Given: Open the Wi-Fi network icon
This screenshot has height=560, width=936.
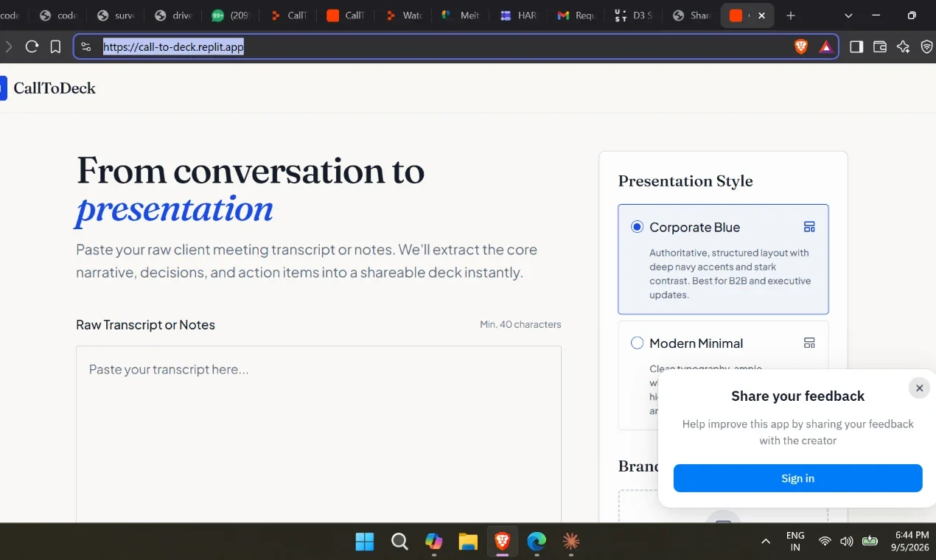Looking at the screenshot, I should [825, 542].
